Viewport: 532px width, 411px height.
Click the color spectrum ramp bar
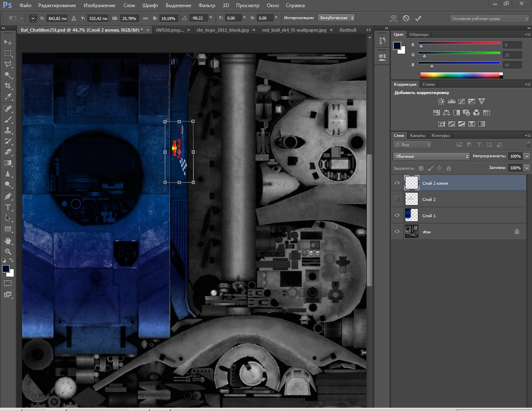(460, 75)
